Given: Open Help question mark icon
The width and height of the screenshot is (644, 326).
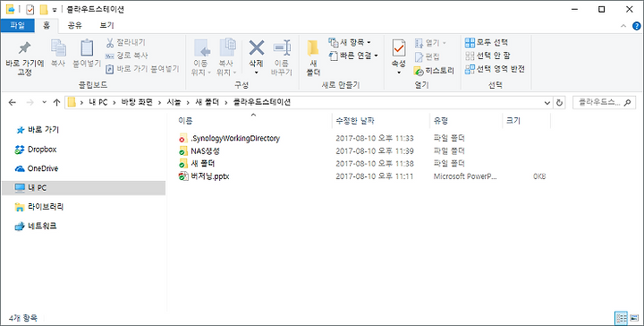Looking at the screenshot, I should (636, 25).
